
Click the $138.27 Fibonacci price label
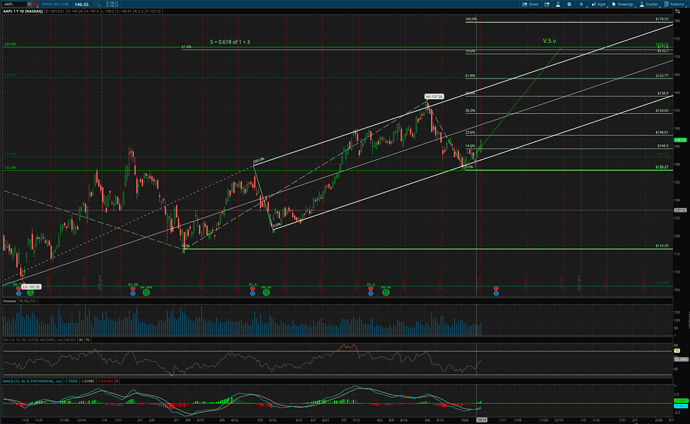661,167
